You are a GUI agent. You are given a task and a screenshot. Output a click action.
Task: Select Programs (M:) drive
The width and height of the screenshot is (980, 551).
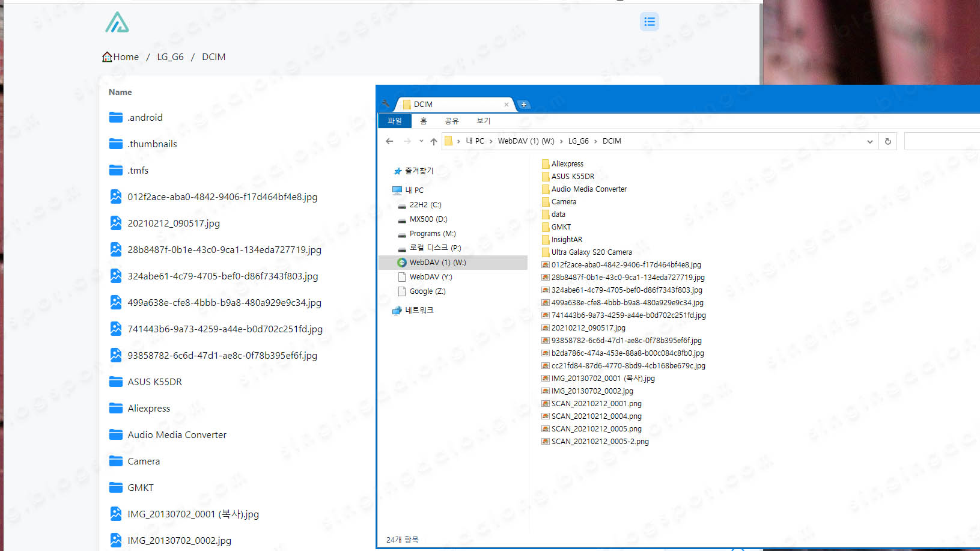(433, 234)
